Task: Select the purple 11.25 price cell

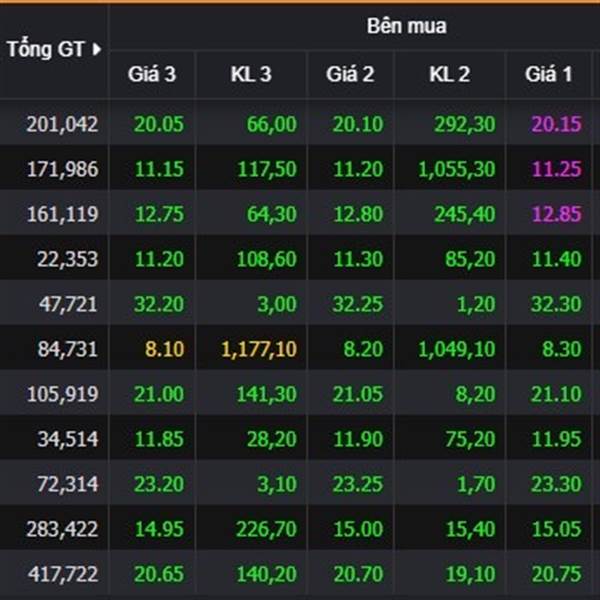Action: coord(557,169)
